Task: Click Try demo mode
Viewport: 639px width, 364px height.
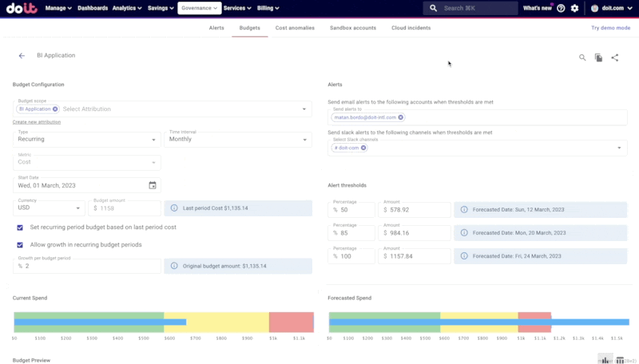Action: pyautogui.click(x=610, y=27)
